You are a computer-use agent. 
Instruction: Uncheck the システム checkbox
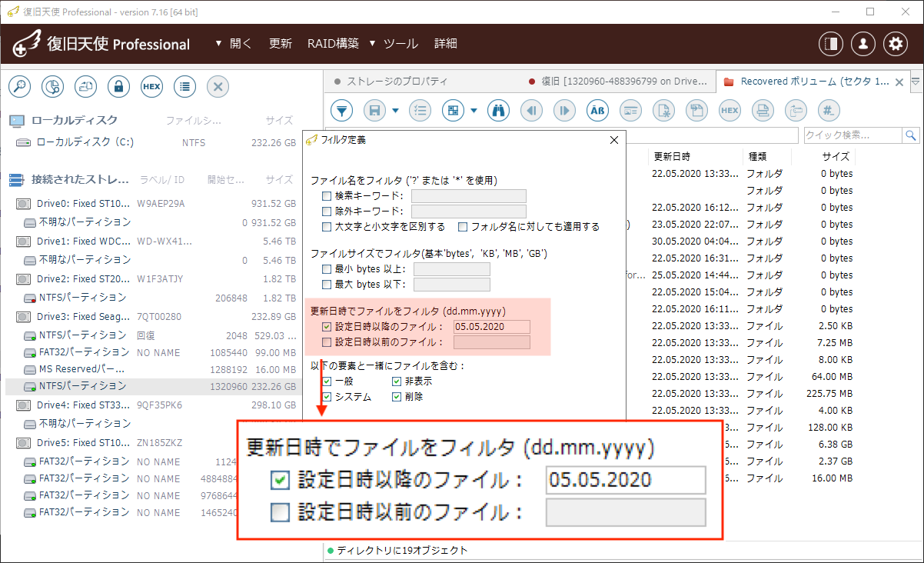click(327, 397)
